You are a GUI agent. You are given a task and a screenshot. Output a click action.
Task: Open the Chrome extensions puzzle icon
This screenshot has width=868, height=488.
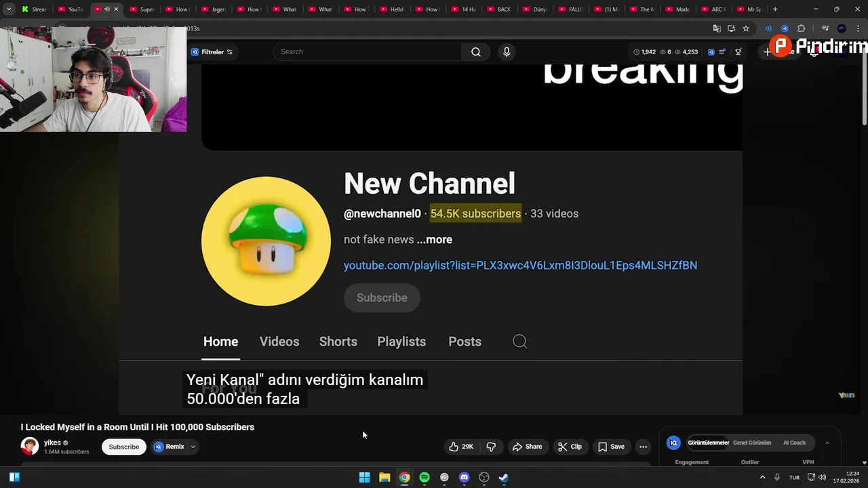801,28
